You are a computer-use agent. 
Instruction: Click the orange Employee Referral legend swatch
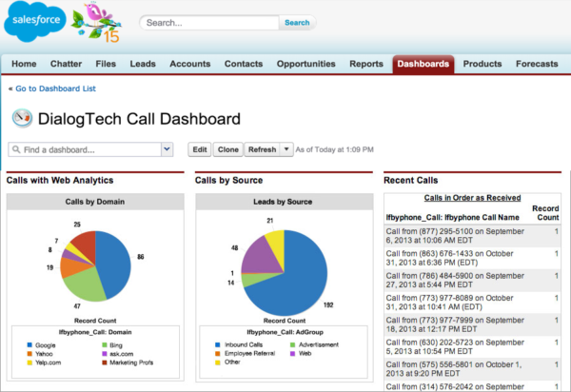pos(218,353)
